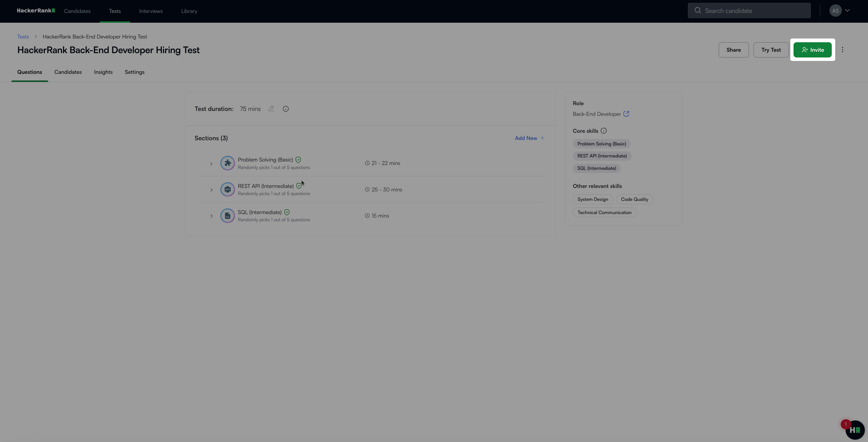Screen dimensions: 868x442
Task: Click the SQL section icon
Action: click(x=227, y=216)
